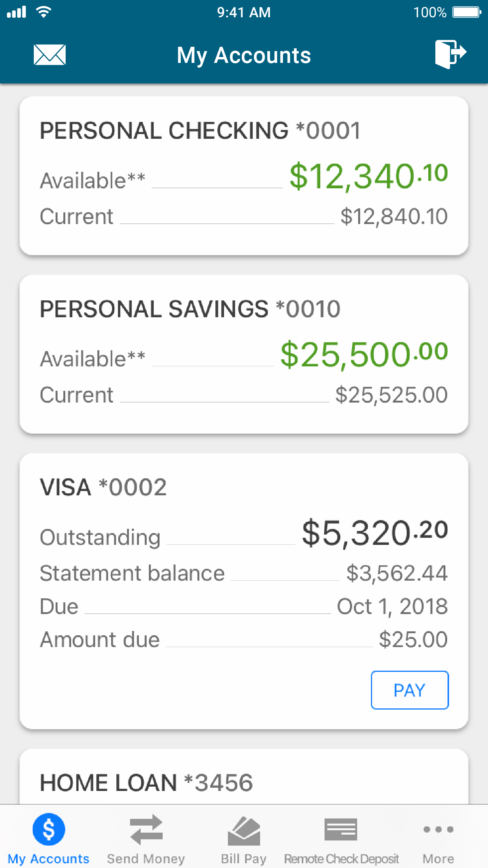
Task: Open the Personal Savings *0010 account
Action: click(x=244, y=354)
